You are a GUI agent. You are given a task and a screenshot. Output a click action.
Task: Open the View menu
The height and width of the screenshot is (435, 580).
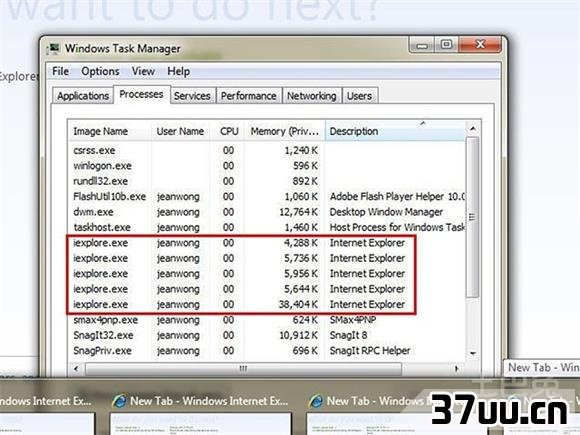tap(143, 71)
